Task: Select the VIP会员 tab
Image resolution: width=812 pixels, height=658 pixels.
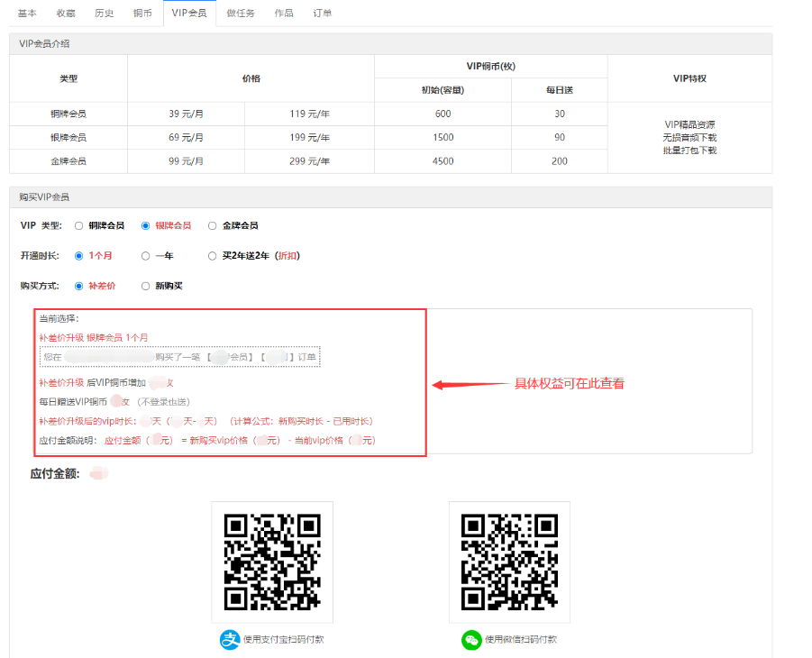Action: pyautogui.click(x=189, y=13)
